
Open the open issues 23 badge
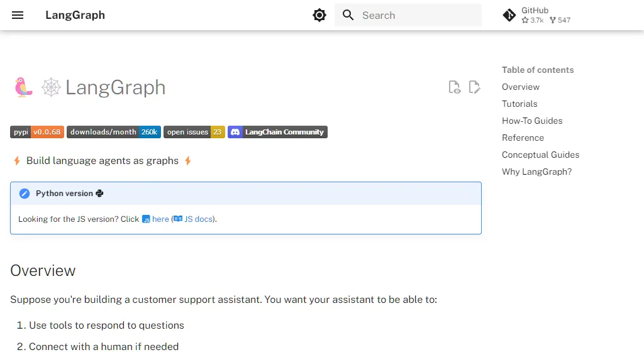194,132
